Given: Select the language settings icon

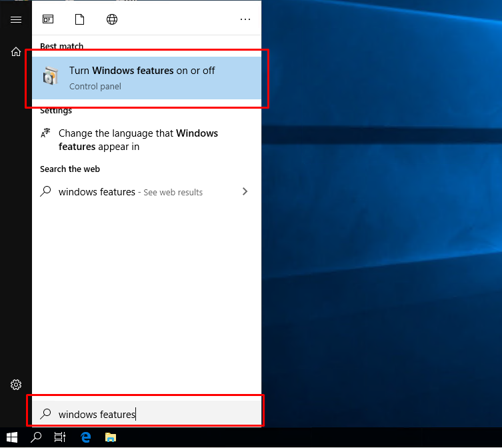Looking at the screenshot, I should click(45, 133).
